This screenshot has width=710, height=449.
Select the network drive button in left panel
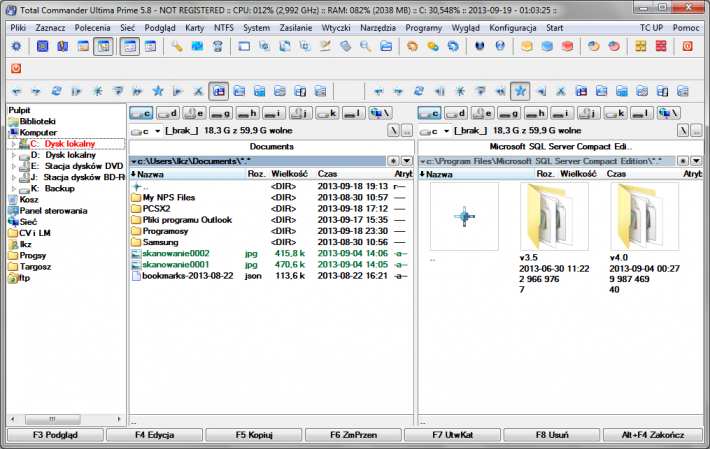point(380,113)
